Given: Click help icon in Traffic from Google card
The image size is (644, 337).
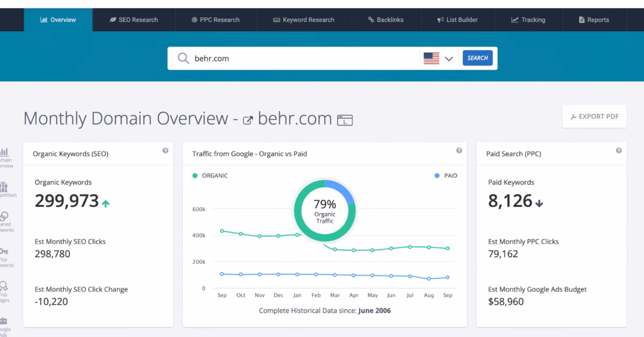Looking at the screenshot, I should 459,151.
